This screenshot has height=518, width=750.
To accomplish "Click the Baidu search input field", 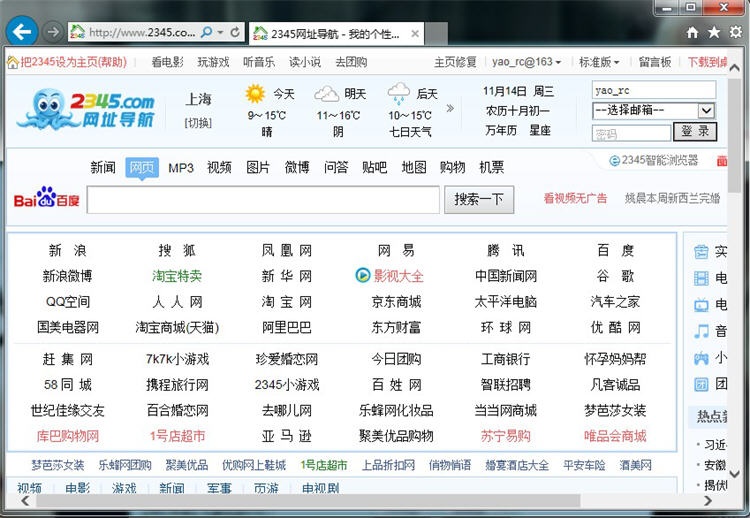I will (x=263, y=200).
